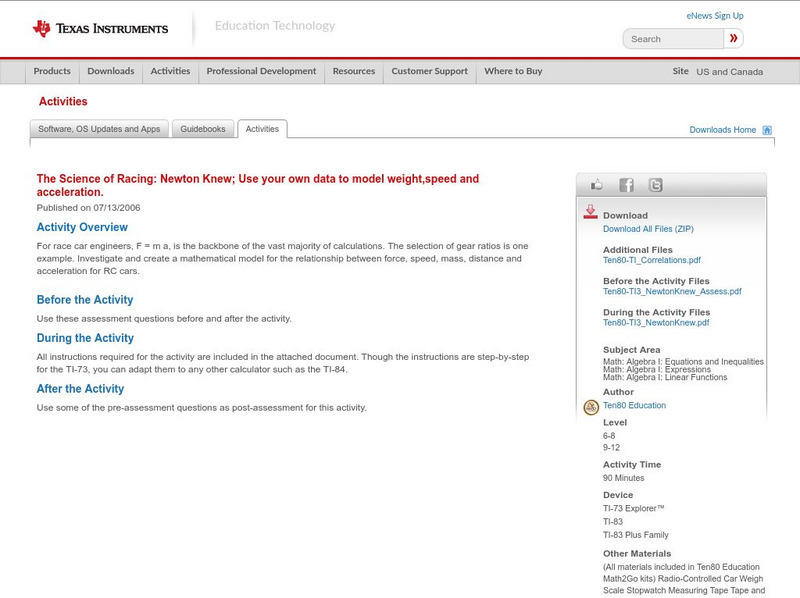Open the Resources menu

(x=354, y=71)
